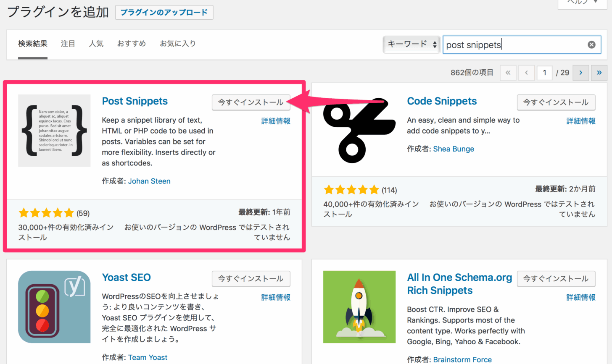Screen dimensions: 612x364
Task: Install Post Snippets now
Action: [251, 102]
